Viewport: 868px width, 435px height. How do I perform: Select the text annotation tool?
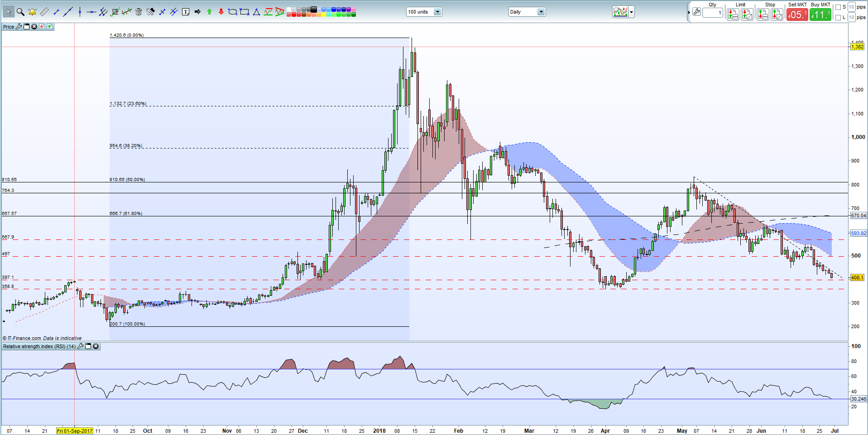(186, 12)
